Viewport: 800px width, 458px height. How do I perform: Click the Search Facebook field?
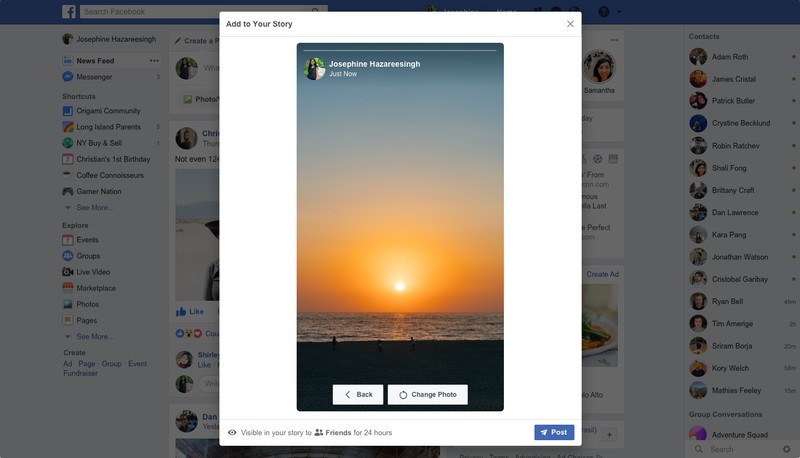(203, 11)
